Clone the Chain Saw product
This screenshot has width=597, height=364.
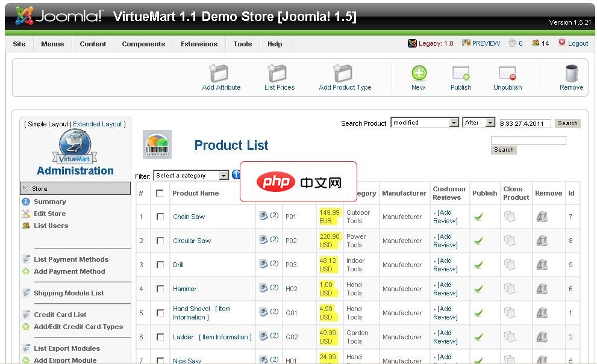pyautogui.click(x=516, y=217)
